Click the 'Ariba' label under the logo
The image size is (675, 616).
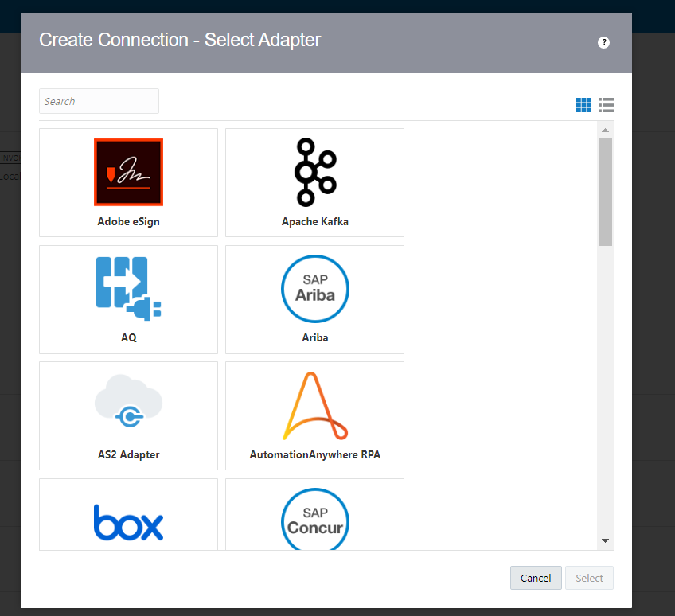[315, 338]
